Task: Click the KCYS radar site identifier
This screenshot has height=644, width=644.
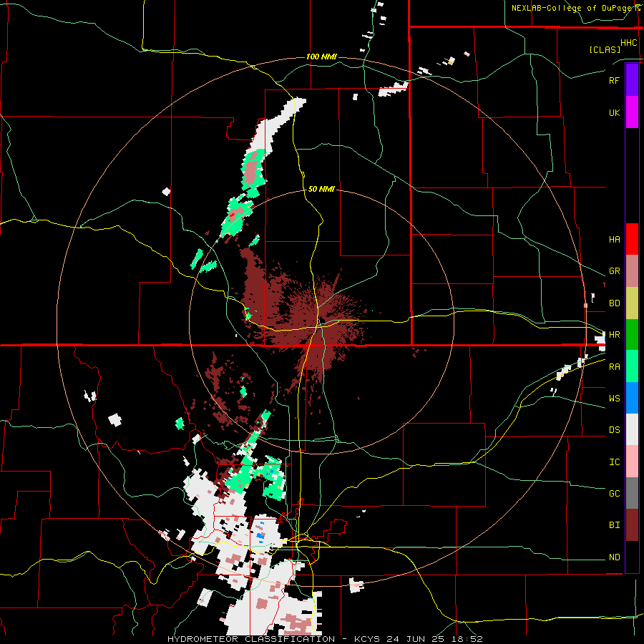Action: pos(367,639)
